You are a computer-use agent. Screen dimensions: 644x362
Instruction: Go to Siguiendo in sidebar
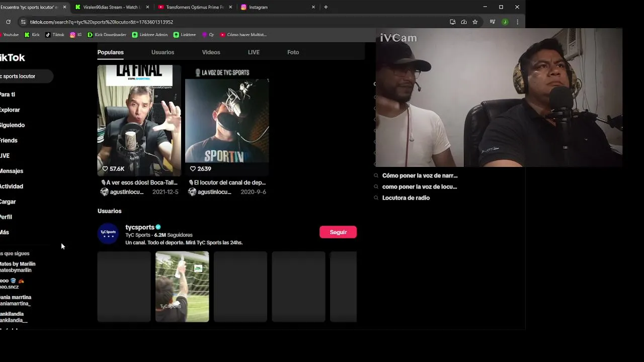click(x=12, y=125)
